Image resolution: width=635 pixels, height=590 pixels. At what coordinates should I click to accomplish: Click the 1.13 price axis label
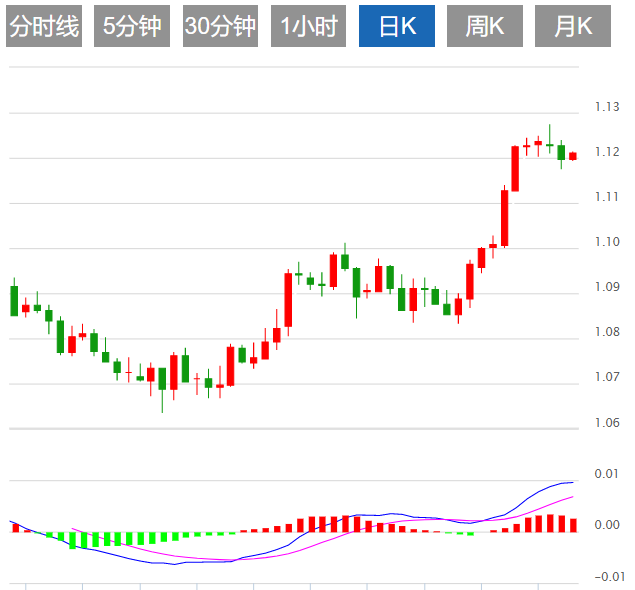click(607, 107)
